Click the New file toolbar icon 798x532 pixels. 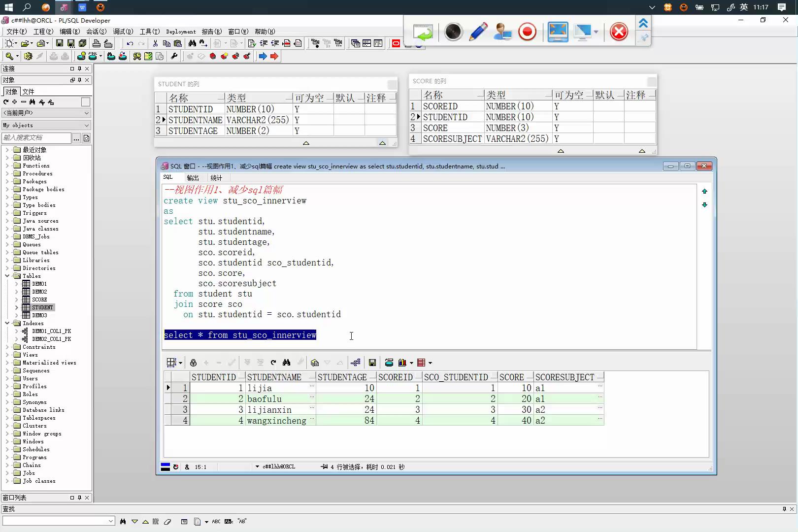pyautogui.click(x=9, y=43)
